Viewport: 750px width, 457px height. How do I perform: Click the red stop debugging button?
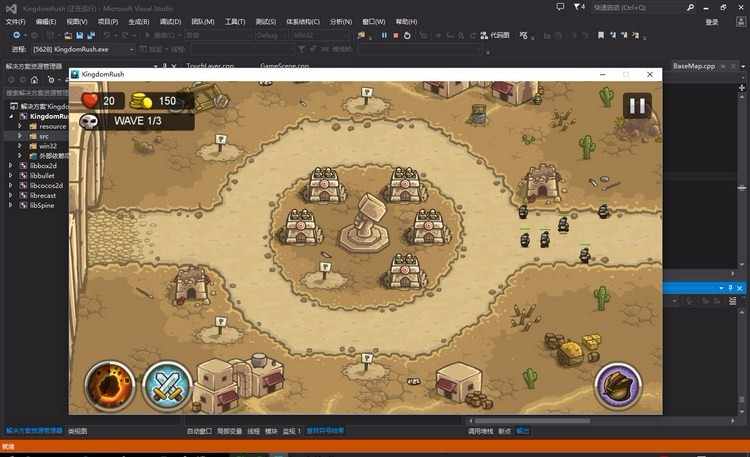click(x=396, y=35)
